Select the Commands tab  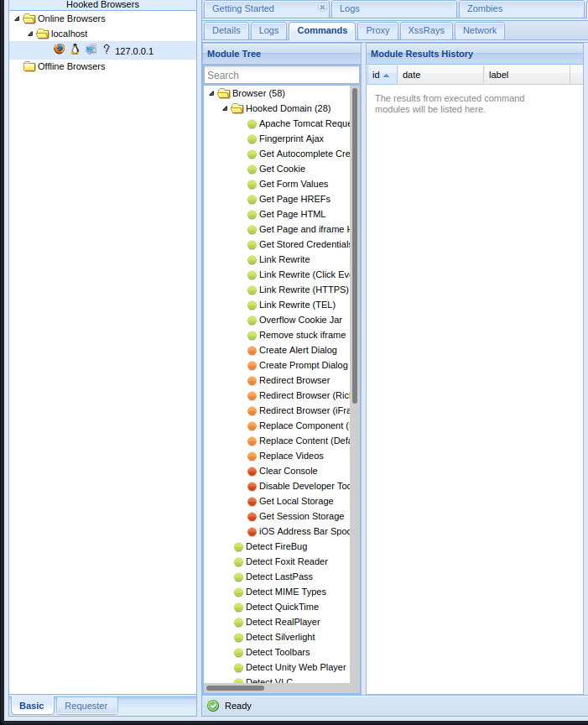pos(322,30)
